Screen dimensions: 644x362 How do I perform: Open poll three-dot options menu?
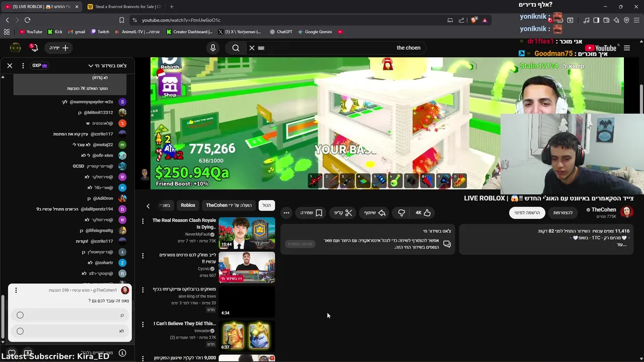(x=16, y=290)
